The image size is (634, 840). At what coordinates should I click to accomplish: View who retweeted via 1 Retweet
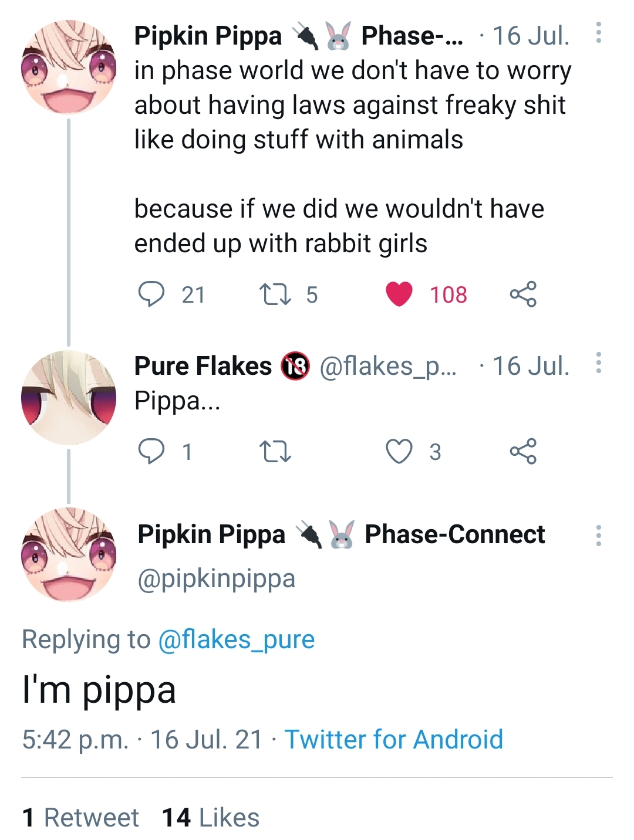[x=80, y=818]
